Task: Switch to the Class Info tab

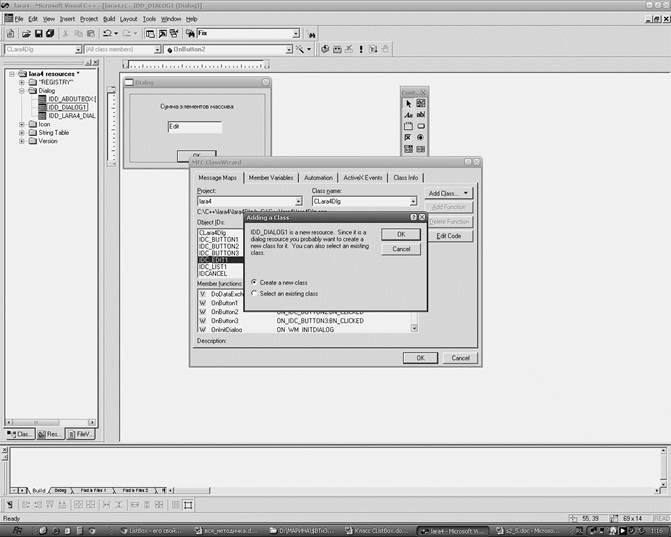Action: pos(406,178)
